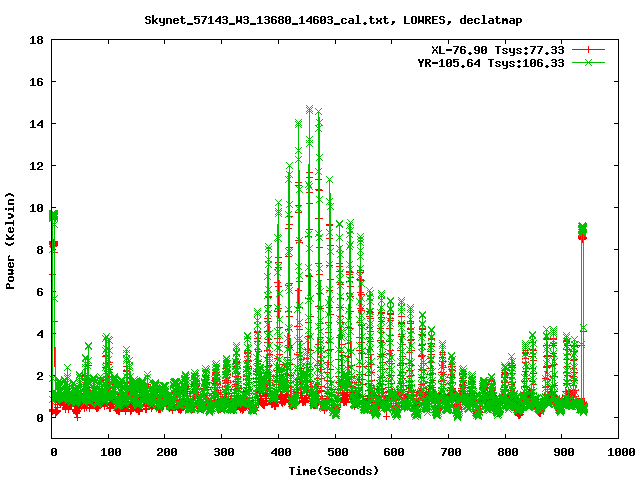Click x-axis tick label 300

224,452
